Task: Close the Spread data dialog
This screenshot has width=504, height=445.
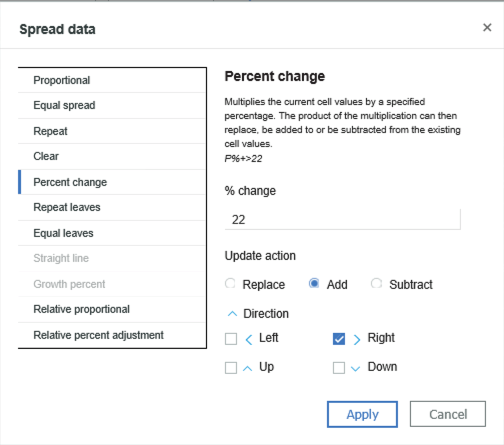Action: pos(487,28)
